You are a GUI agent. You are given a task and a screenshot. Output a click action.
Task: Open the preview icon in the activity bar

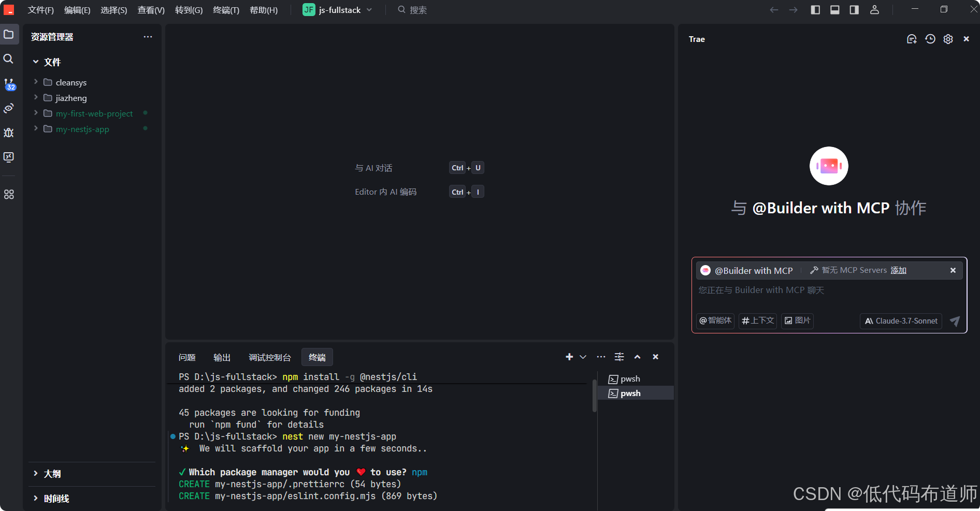[x=9, y=108]
